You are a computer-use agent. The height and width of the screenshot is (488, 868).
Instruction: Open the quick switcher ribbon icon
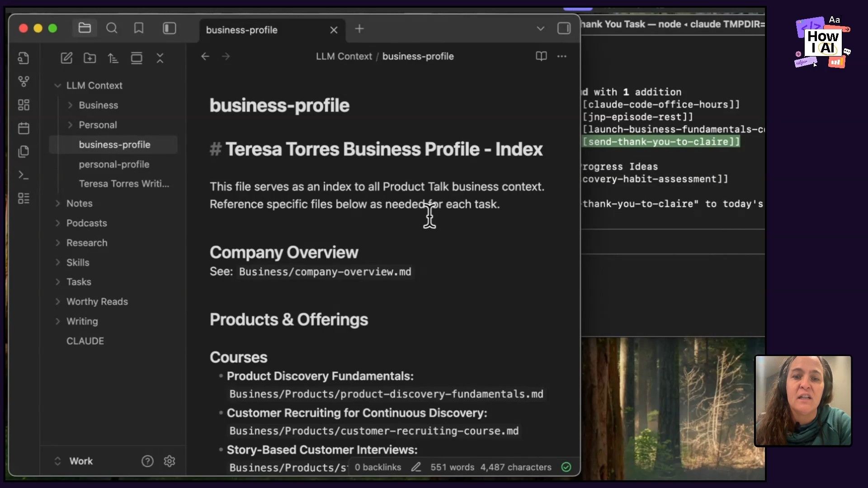tap(24, 58)
